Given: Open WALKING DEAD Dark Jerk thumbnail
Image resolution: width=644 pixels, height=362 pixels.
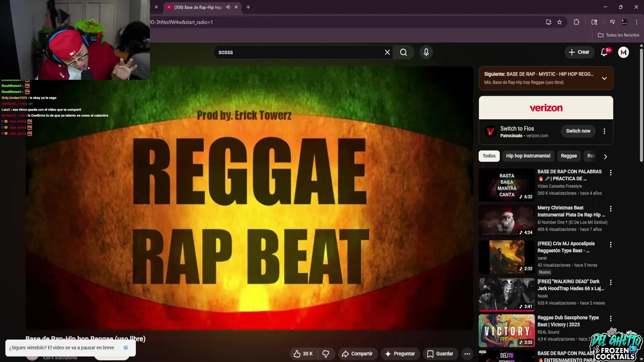Looking at the screenshot, I should click(x=507, y=295).
